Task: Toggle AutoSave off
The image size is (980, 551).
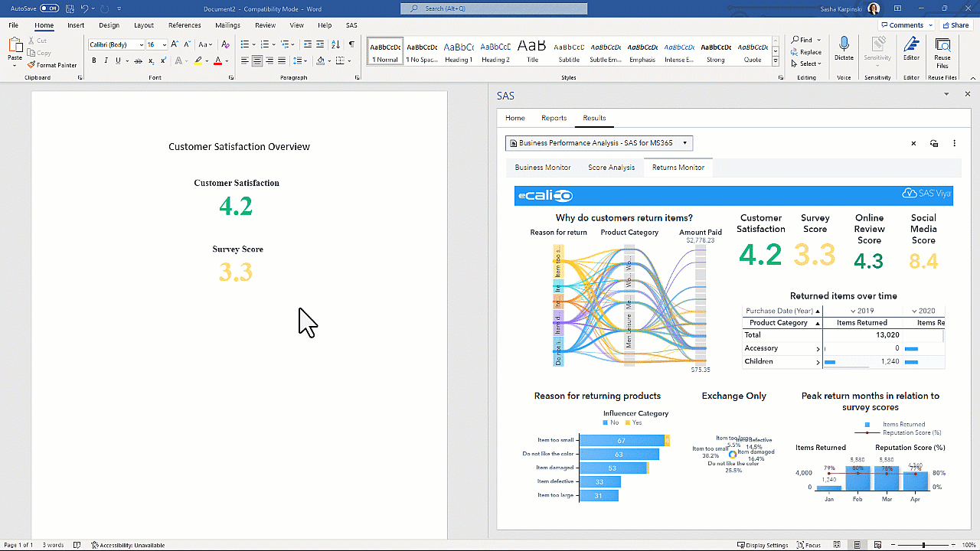Action: (51, 8)
